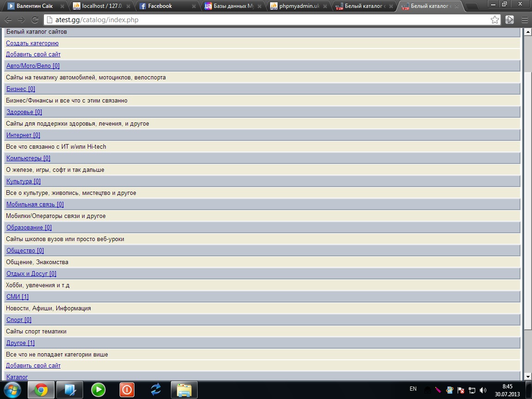The image size is (532, 399).
Task: Open the green play-button app in taskbar
Action: 98,390
